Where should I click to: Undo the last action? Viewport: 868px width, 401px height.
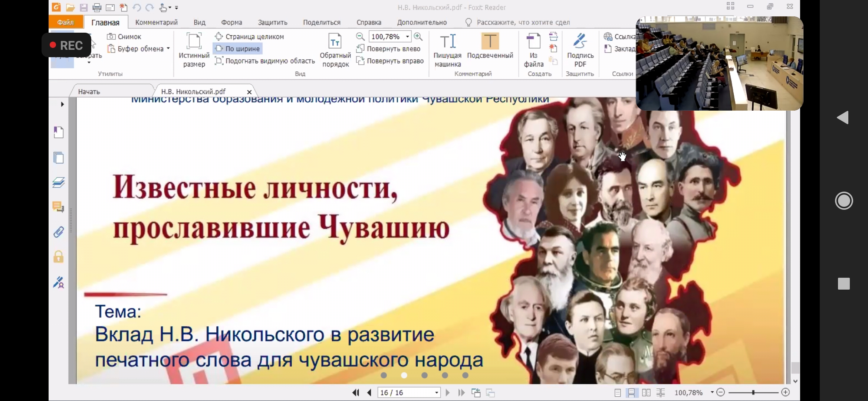[x=137, y=7]
